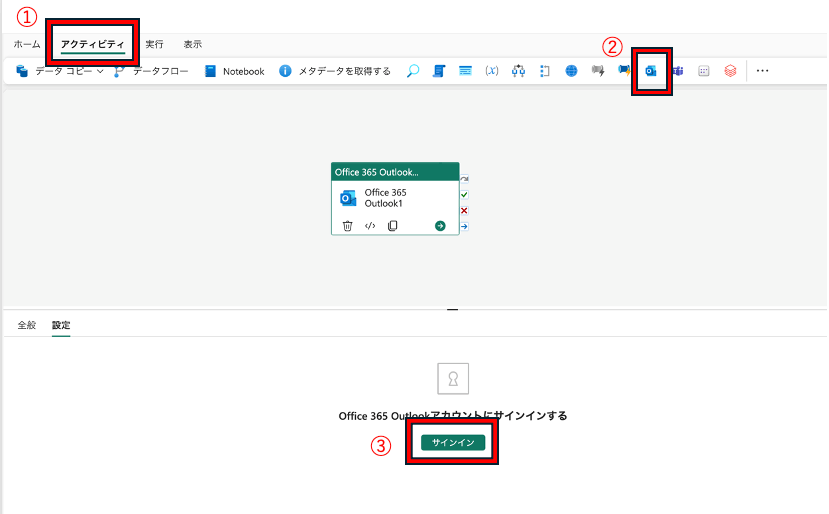Click the green Sign in button

point(453,443)
